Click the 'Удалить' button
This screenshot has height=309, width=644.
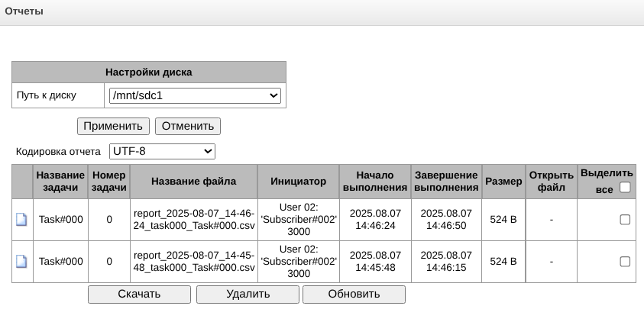(248, 294)
